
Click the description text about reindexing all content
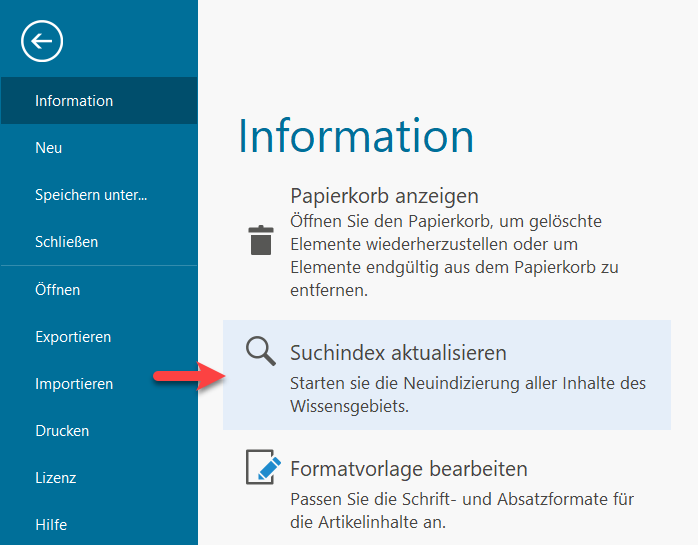click(467, 394)
